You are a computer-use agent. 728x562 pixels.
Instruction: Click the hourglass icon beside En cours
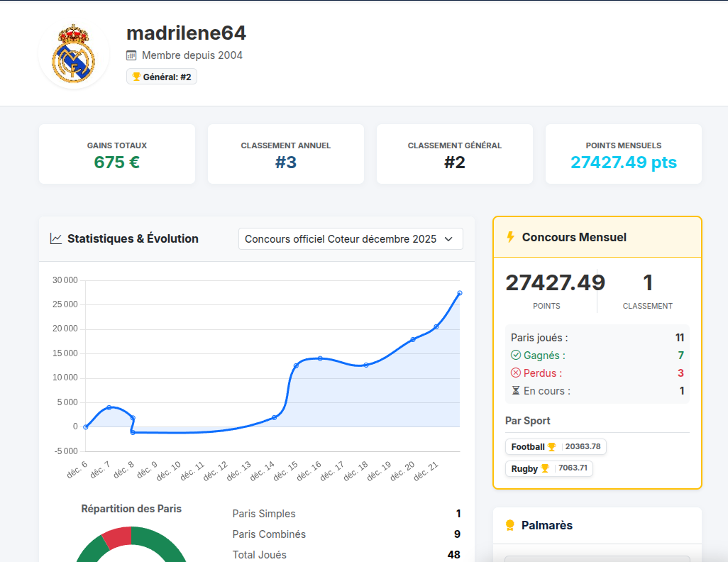(x=516, y=391)
